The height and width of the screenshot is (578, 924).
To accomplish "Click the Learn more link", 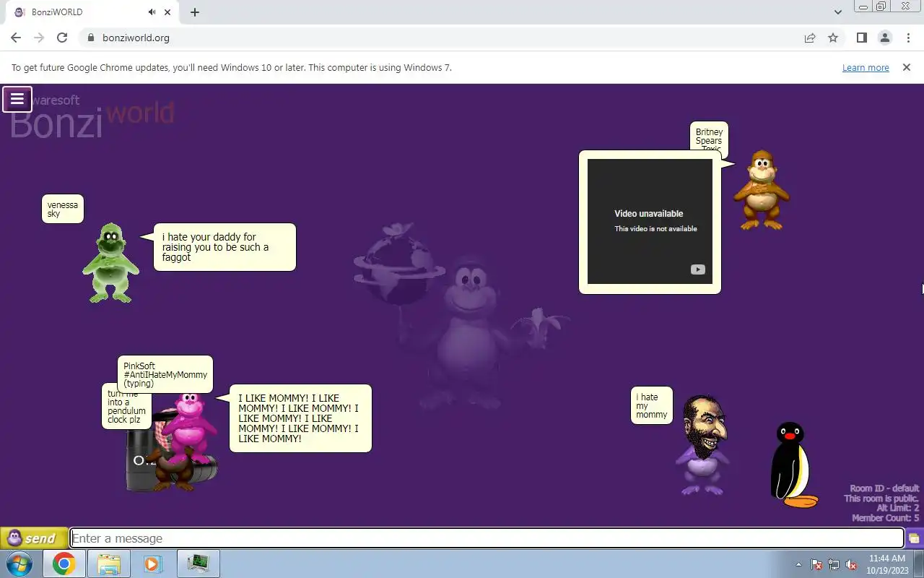I will point(866,67).
